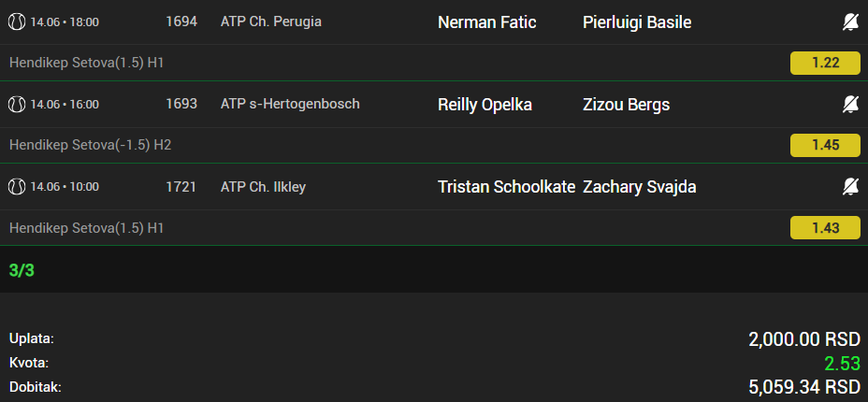Open Zizou Bergs player name
The height and width of the screenshot is (402, 868).
(x=626, y=105)
